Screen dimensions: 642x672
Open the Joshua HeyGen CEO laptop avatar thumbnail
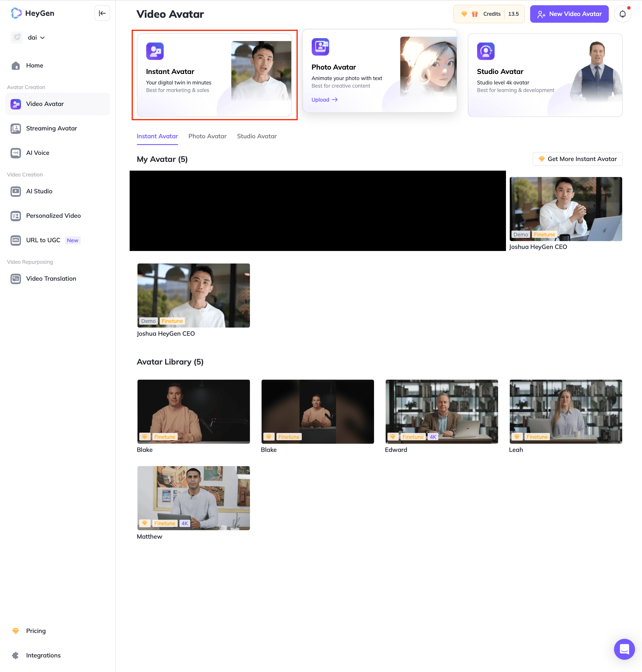[566, 209]
